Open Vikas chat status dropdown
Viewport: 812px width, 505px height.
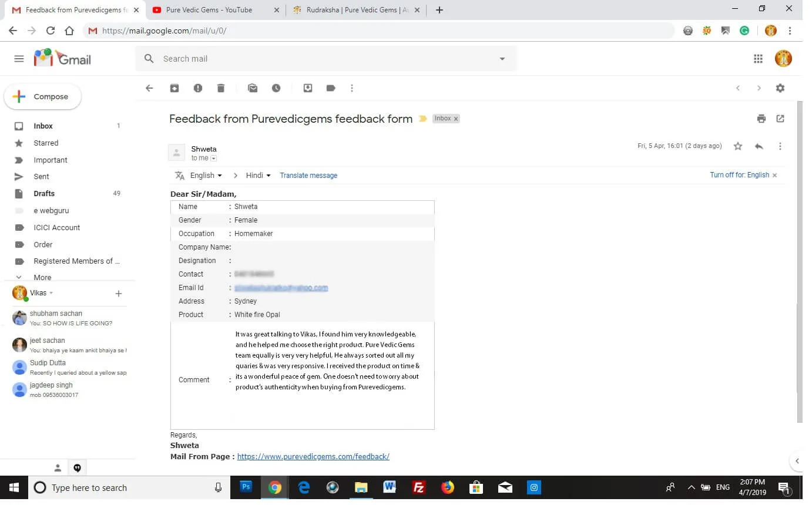click(51, 293)
